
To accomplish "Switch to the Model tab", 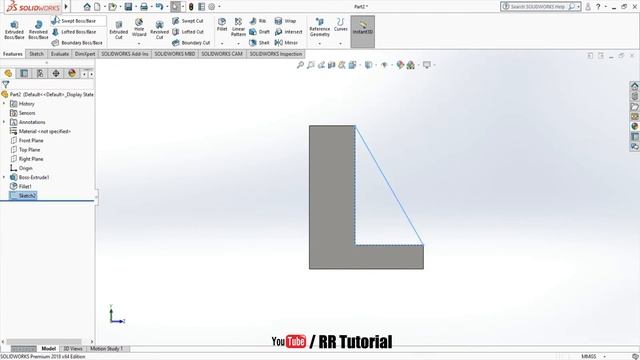I will click(49, 349).
